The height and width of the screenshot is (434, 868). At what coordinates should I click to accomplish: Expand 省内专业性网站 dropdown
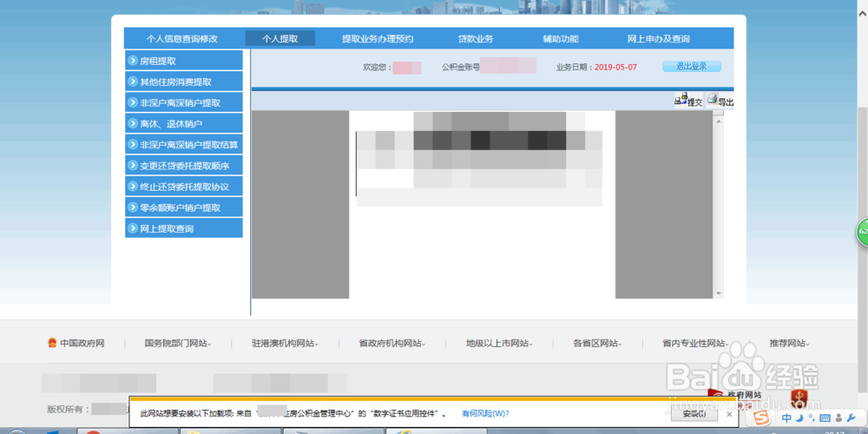pyautogui.click(x=696, y=343)
